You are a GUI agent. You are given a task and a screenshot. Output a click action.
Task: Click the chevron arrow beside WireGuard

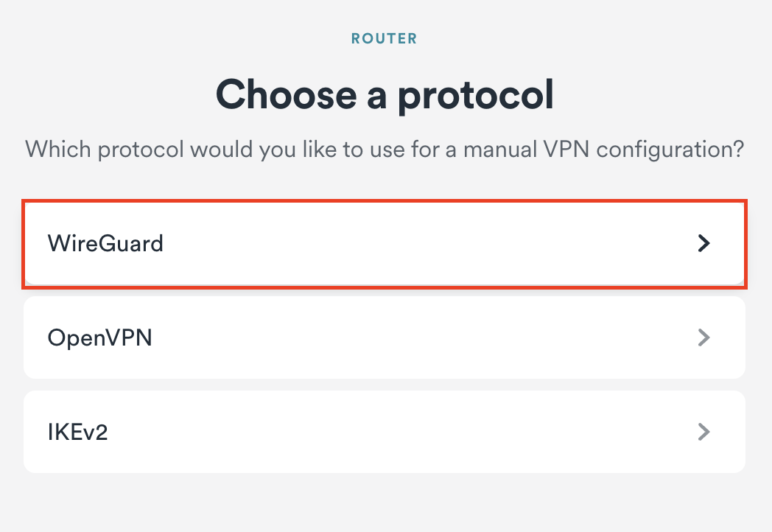pyautogui.click(x=704, y=243)
